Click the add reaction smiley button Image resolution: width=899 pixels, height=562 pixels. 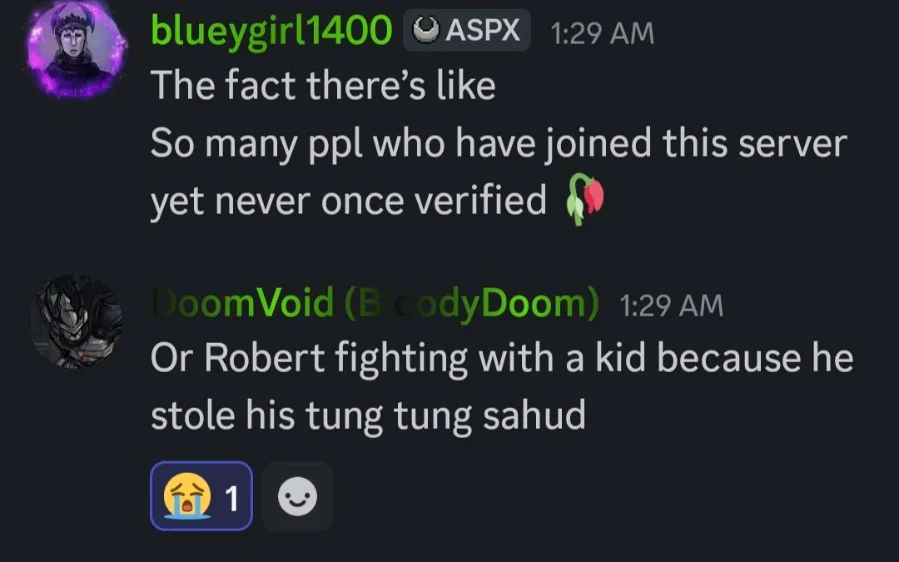click(x=297, y=496)
